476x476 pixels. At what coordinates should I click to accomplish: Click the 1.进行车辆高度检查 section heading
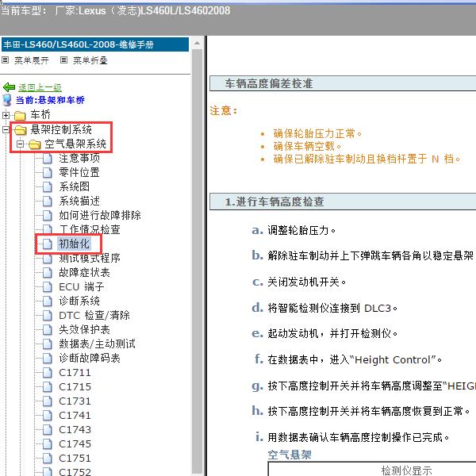274,202
